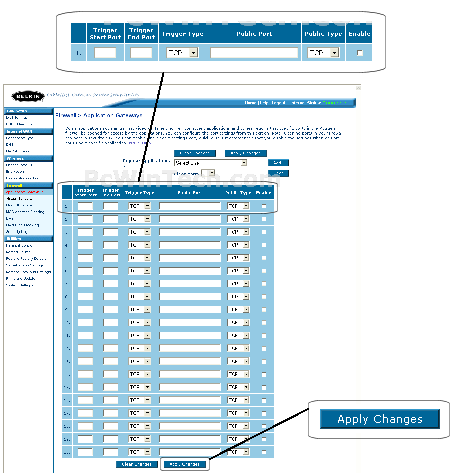Open the small dropdown below Popular Applications
The width and height of the screenshot is (463, 473).
click(x=208, y=173)
